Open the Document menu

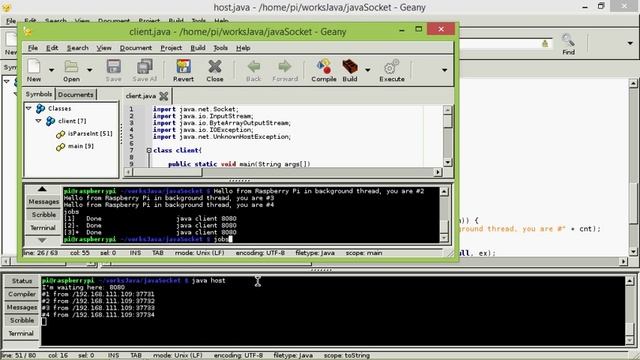[136, 48]
